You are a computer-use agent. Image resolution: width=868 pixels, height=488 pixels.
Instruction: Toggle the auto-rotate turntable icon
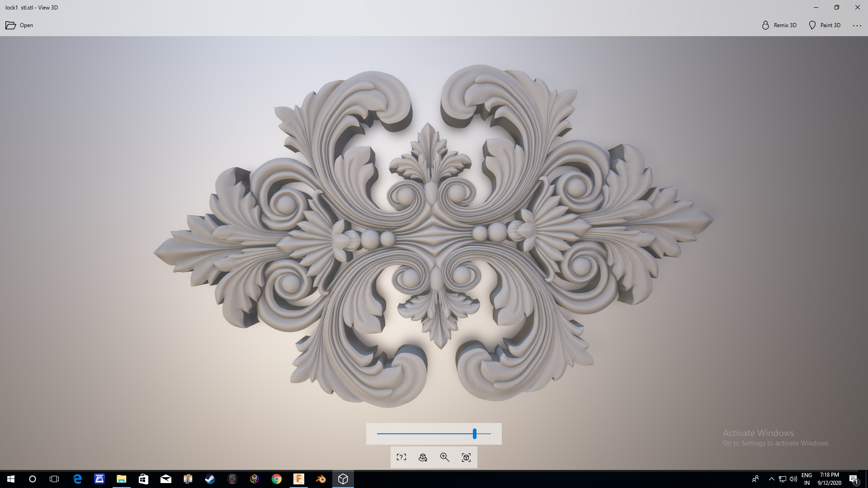click(x=423, y=457)
